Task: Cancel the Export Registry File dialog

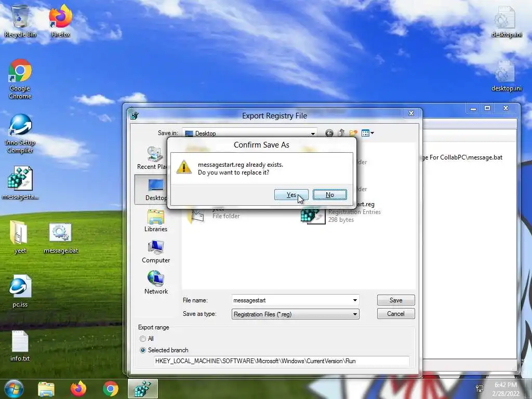Action: pos(395,313)
